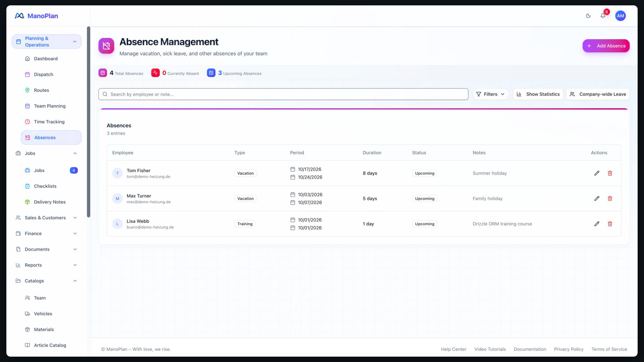Screen dimensions: 644x362
Task: Open Company-wide Leave
Action: tap(598, 94)
